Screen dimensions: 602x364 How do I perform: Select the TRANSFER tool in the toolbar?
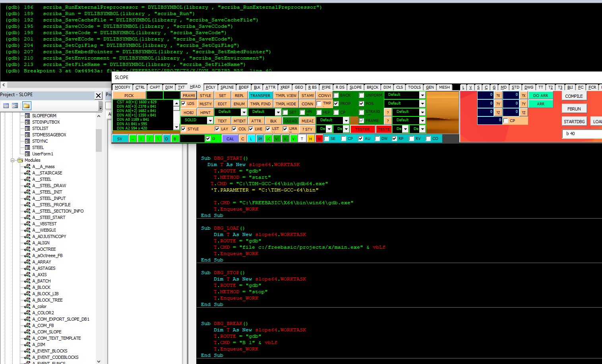pyautogui.click(x=260, y=95)
